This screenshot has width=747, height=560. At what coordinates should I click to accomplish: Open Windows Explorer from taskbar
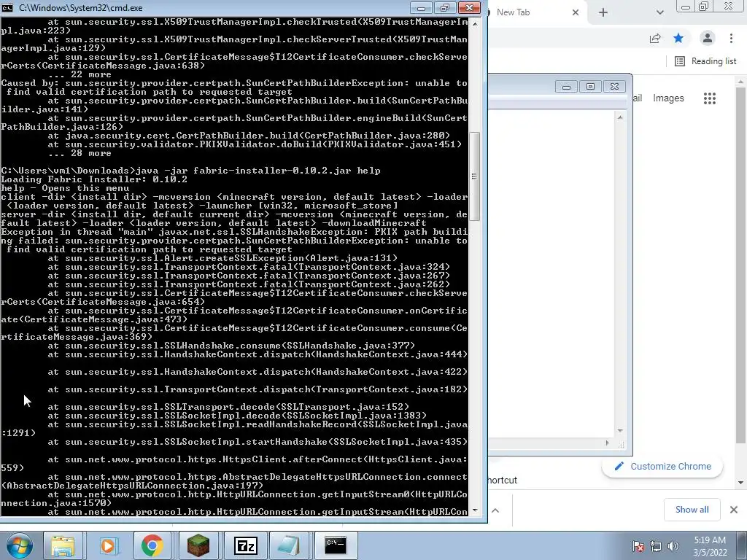click(x=63, y=545)
